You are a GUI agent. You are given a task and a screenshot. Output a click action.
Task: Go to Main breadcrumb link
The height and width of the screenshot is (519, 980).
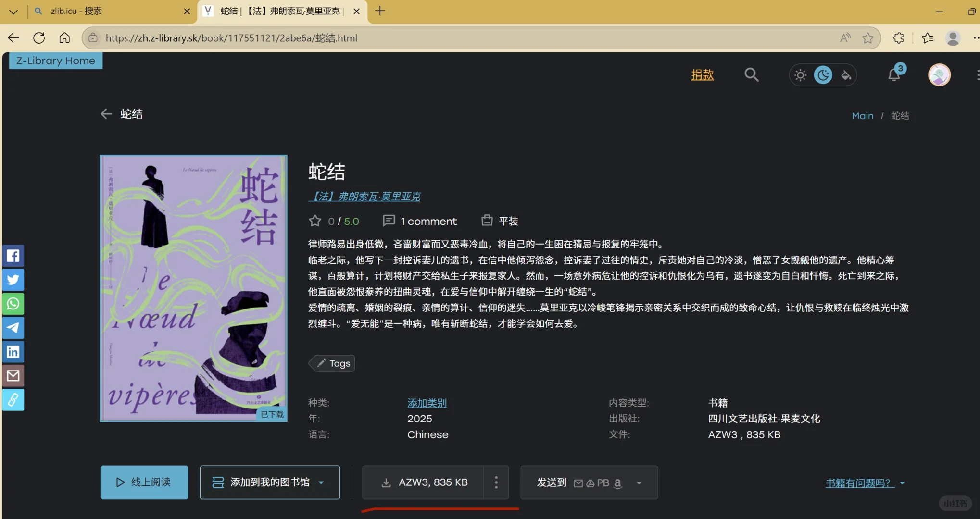tap(863, 116)
